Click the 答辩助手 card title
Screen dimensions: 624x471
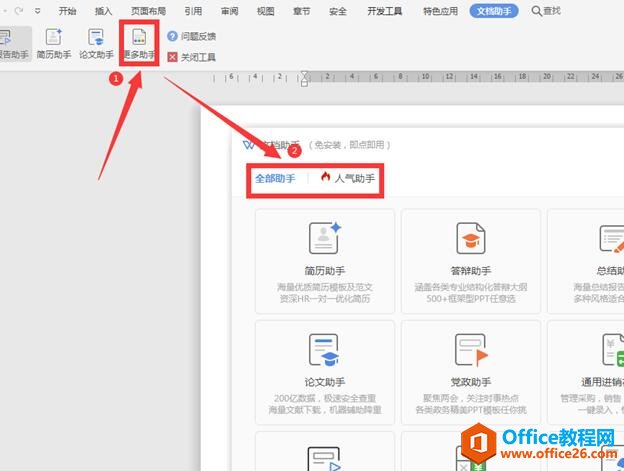(471, 271)
